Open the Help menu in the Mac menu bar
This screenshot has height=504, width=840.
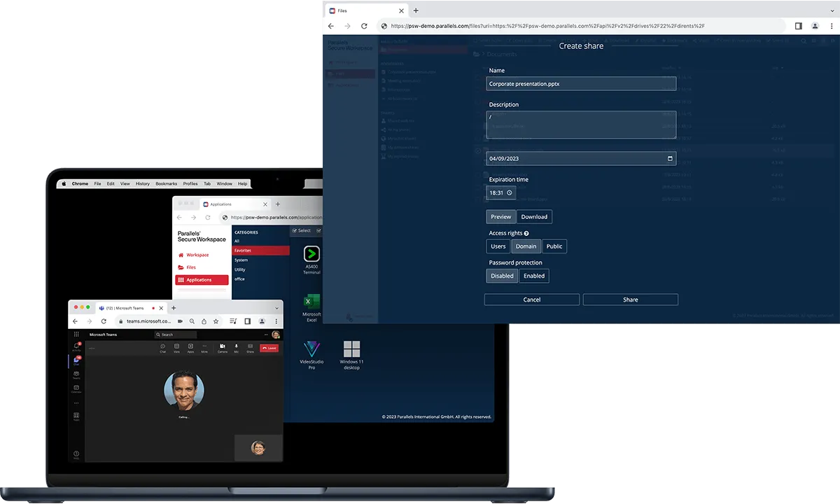[x=243, y=183]
